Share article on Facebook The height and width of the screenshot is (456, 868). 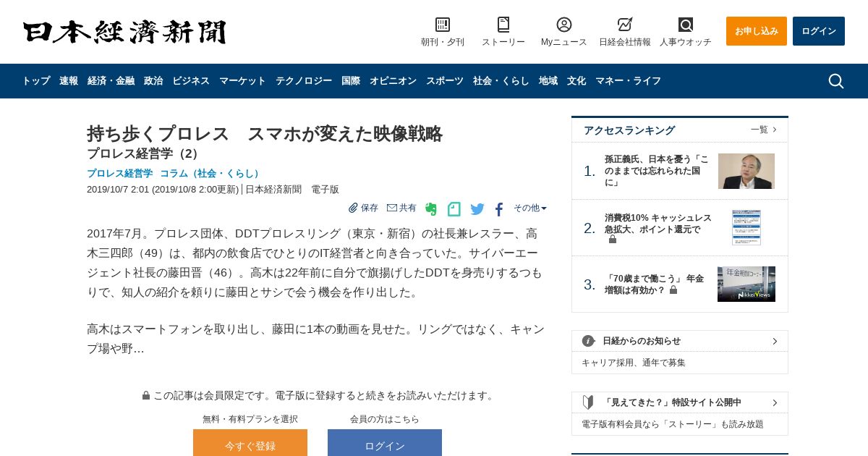pos(499,209)
